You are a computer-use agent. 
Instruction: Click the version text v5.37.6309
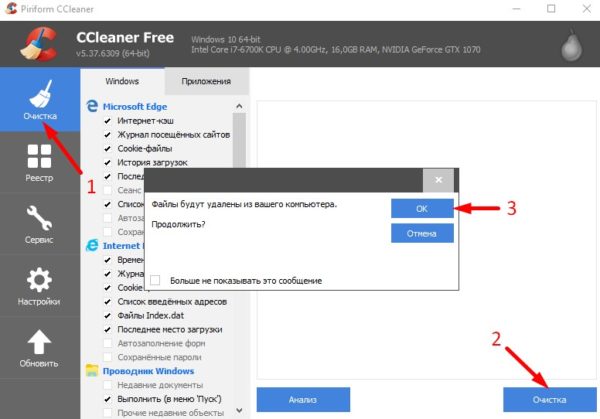(x=113, y=53)
